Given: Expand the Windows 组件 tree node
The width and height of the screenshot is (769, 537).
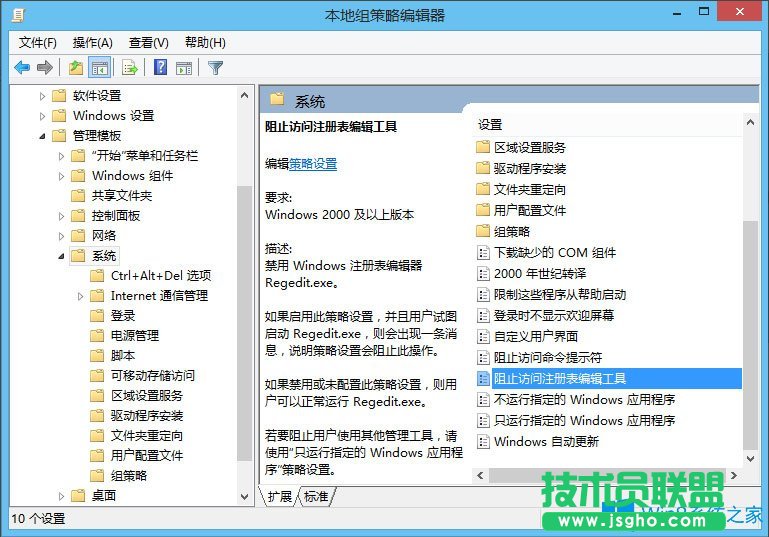Looking at the screenshot, I should [61, 176].
